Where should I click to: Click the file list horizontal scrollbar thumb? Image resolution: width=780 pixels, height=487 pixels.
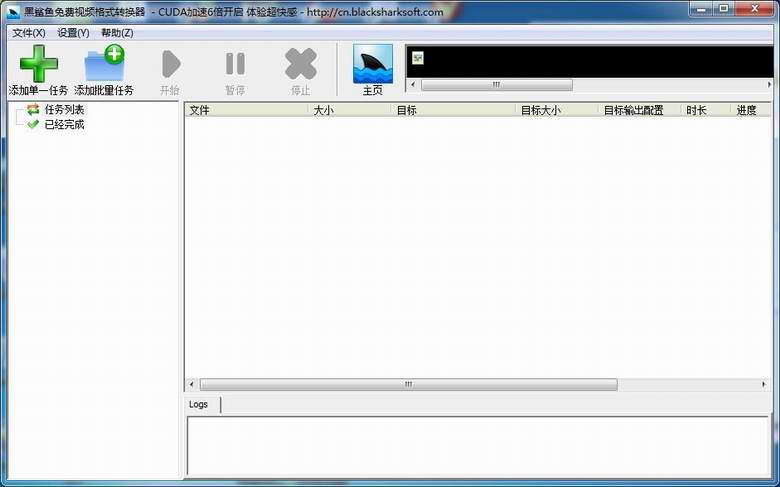(408, 385)
